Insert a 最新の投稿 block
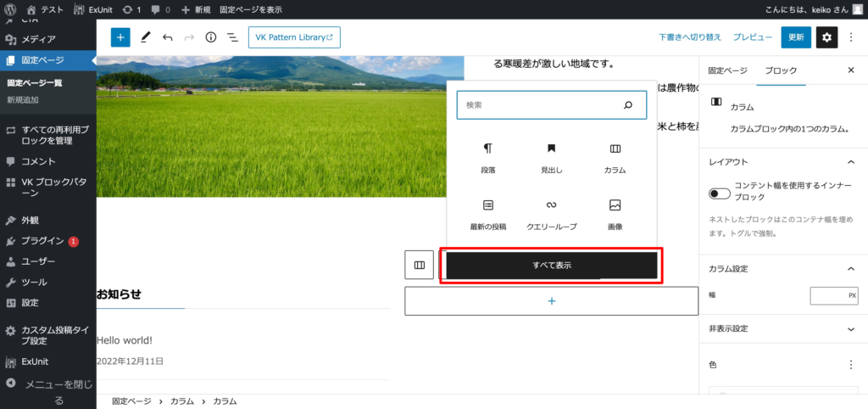The width and height of the screenshot is (868, 409). (x=487, y=216)
